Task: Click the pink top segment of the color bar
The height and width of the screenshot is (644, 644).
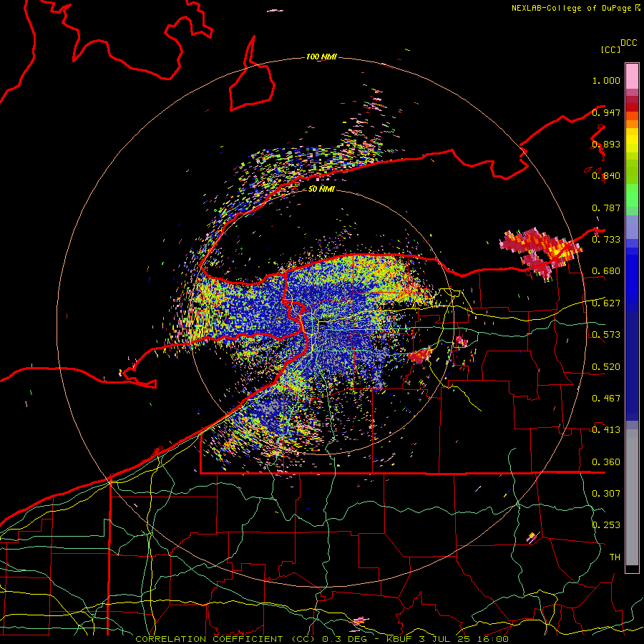Action: pos(632,77)
